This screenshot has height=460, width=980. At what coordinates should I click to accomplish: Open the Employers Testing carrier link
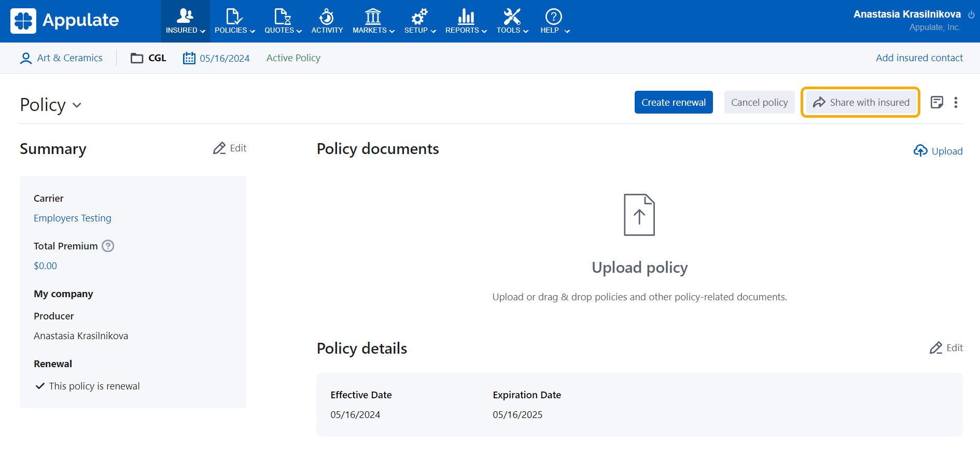(x=73, y=218)
